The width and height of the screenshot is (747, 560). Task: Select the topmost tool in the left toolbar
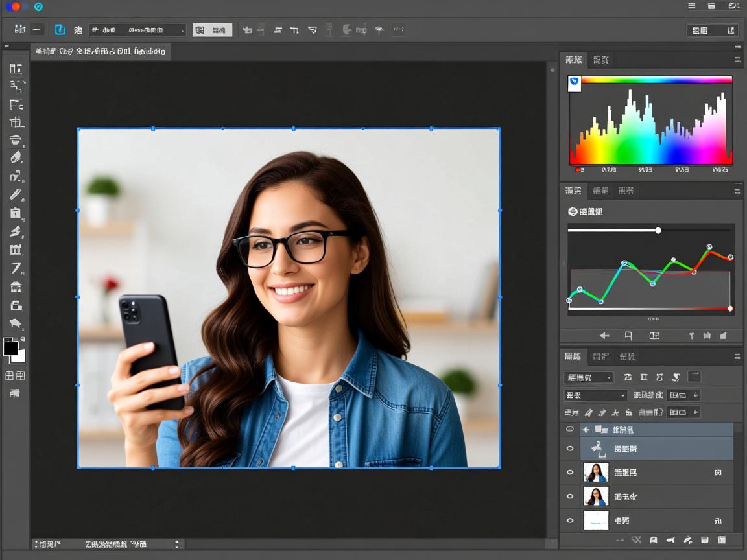(16, 69)
